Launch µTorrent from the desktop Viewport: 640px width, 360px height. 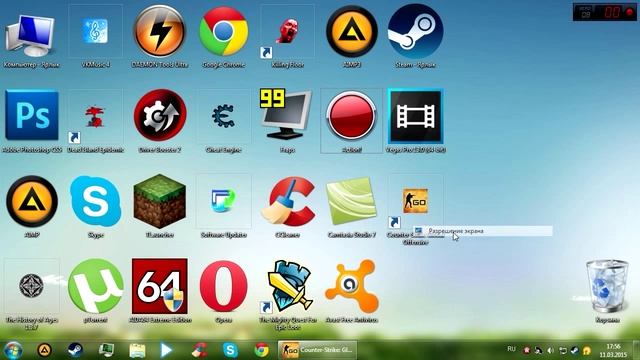pos(96,291)
